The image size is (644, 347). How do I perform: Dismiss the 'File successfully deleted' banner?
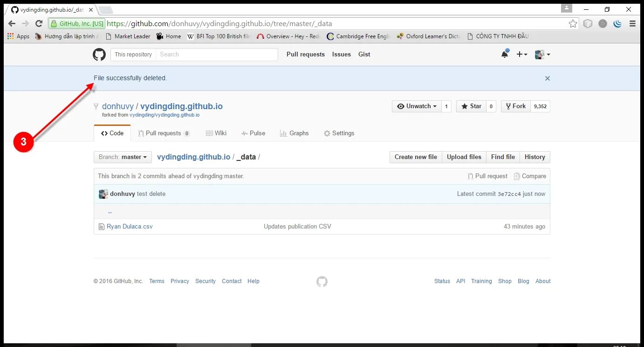pos(548,78)
